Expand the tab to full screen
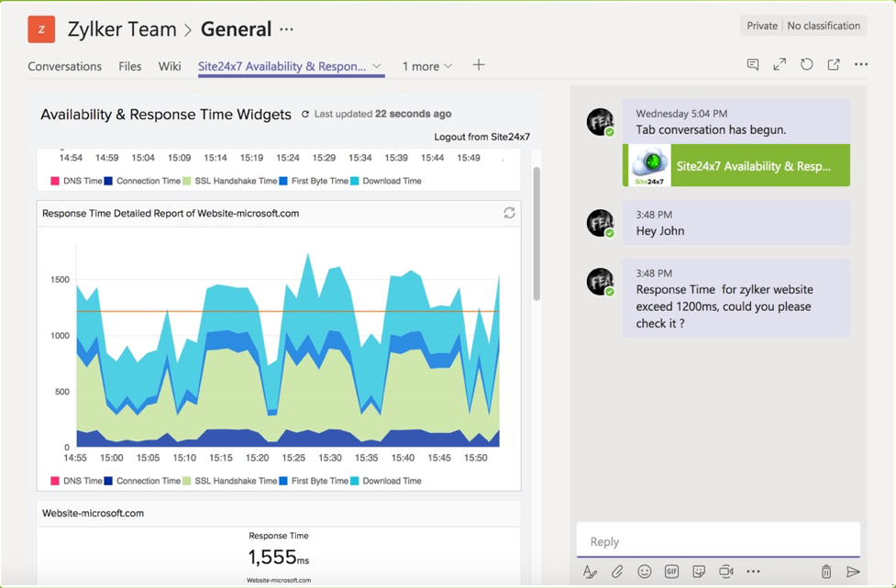This screenshot has width=896, height=588. (780, 64)
